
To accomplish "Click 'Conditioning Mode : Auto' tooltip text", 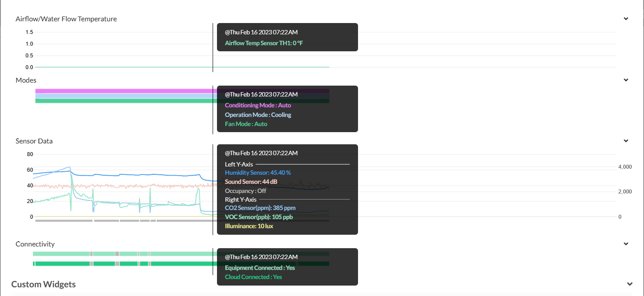I will tap(258, 105).
